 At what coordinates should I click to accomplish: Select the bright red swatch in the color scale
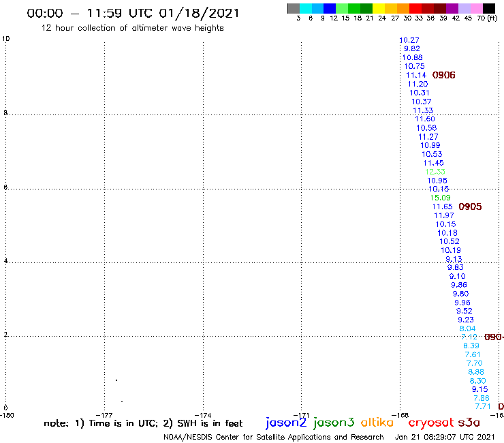[x=415, y=8]
